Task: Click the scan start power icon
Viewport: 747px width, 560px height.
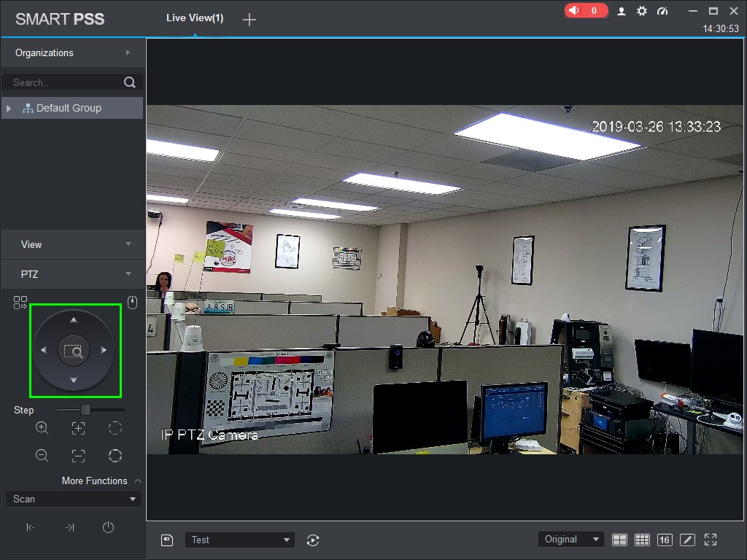Action: (108, 527)
